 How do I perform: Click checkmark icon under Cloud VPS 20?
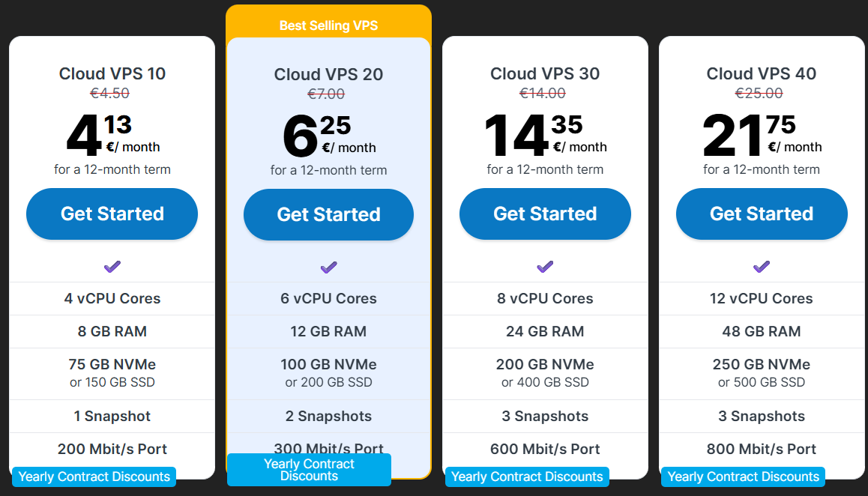pos(328,267)
